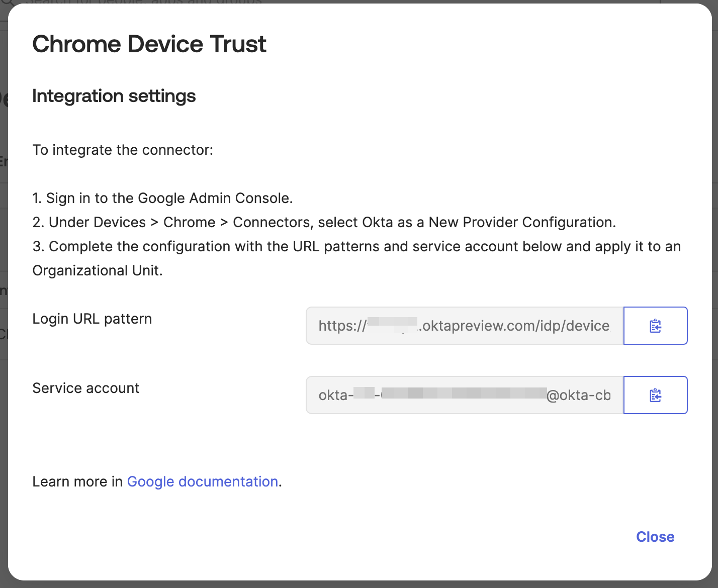Click the dimmed search bar behind the dialog

tap(151, 2)
